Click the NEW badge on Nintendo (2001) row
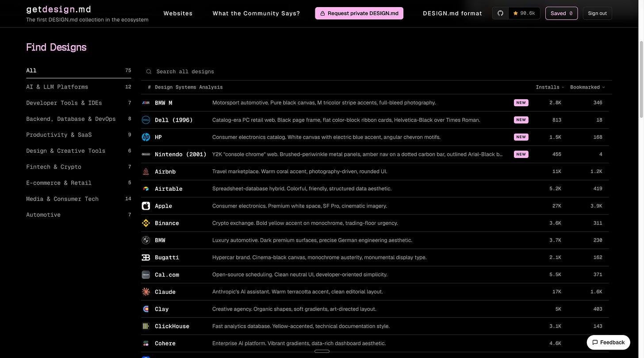The height and width of the screenshot is (358, 644). (521, 154)
